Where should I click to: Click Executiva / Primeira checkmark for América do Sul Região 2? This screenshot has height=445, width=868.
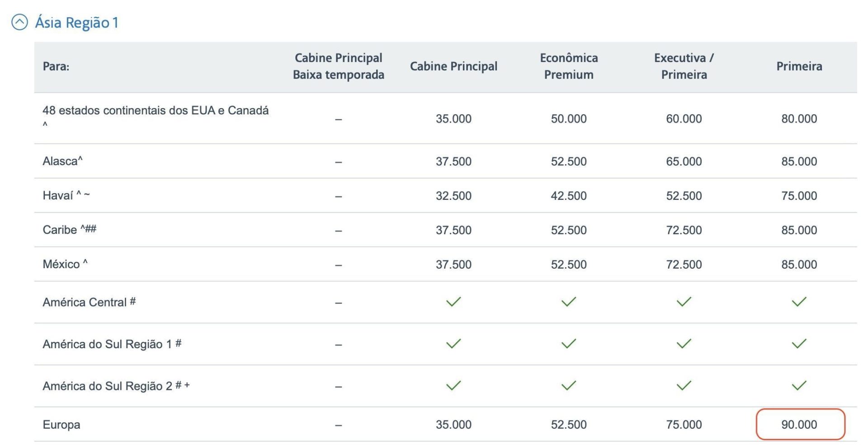click(x=684, y=385)
